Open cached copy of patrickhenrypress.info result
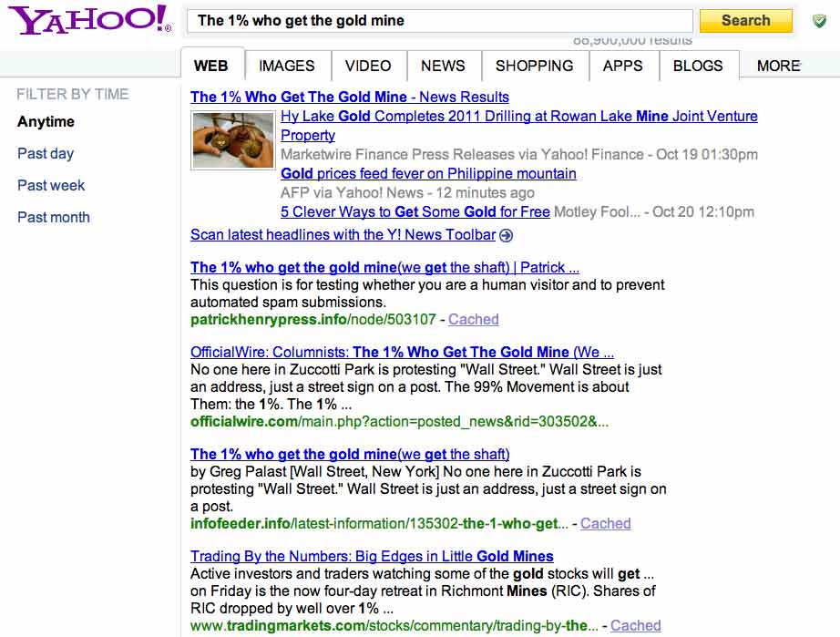Image resolution: width=840 pixels, height=637 pixels. coord(474,319)
